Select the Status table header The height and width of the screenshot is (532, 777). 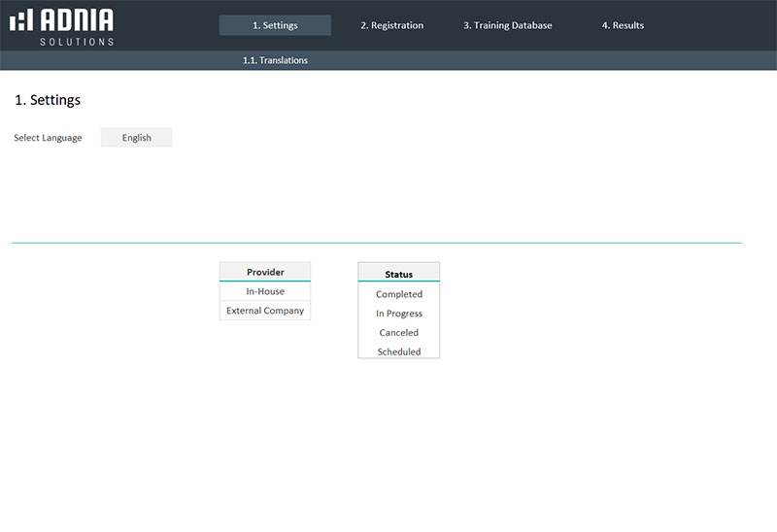point(398,274)
